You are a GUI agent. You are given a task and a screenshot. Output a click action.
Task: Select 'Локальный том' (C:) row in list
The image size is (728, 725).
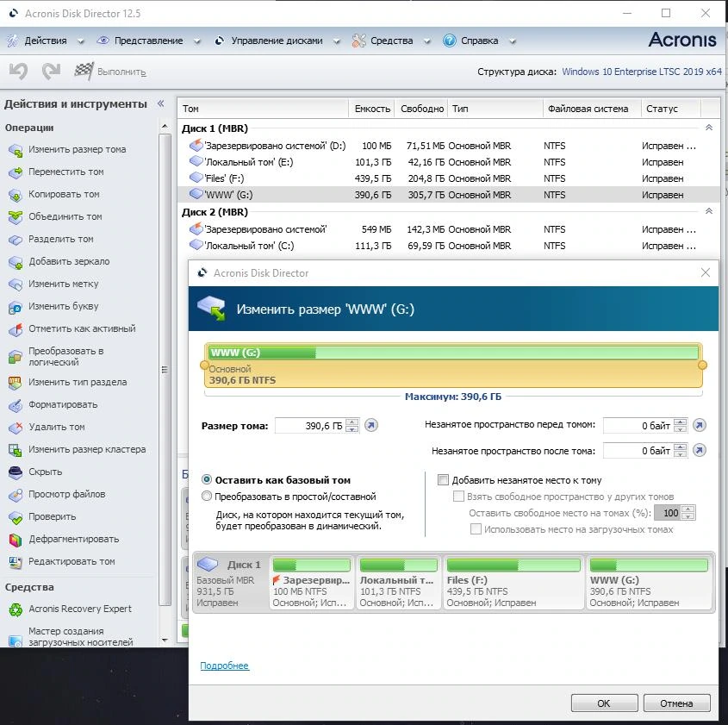click(449, 246)
